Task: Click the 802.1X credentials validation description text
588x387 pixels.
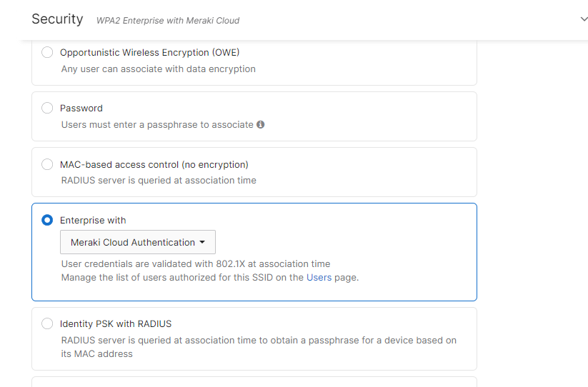Action: tap(196, 263)
